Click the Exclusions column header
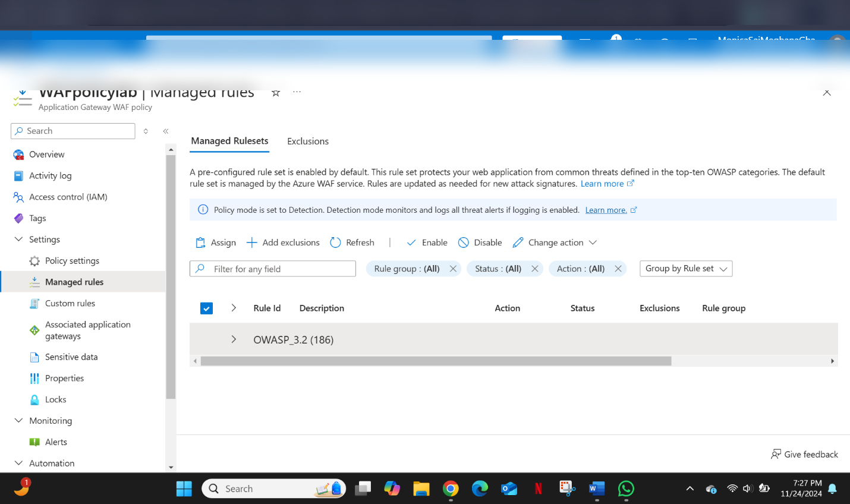850x504 pixels. [660, 308]
